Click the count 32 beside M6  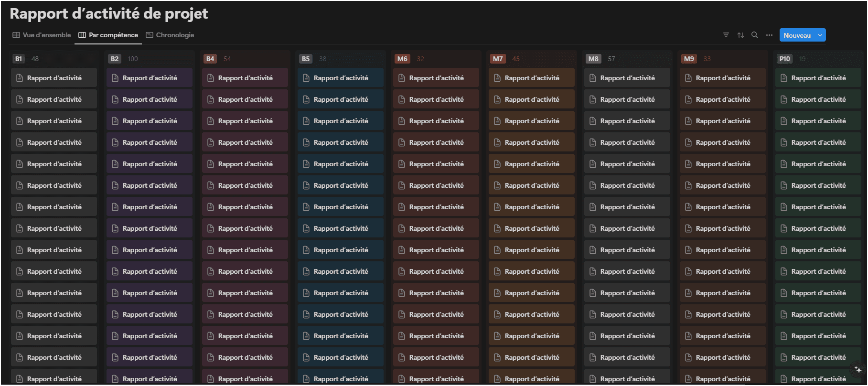point(420,59)
